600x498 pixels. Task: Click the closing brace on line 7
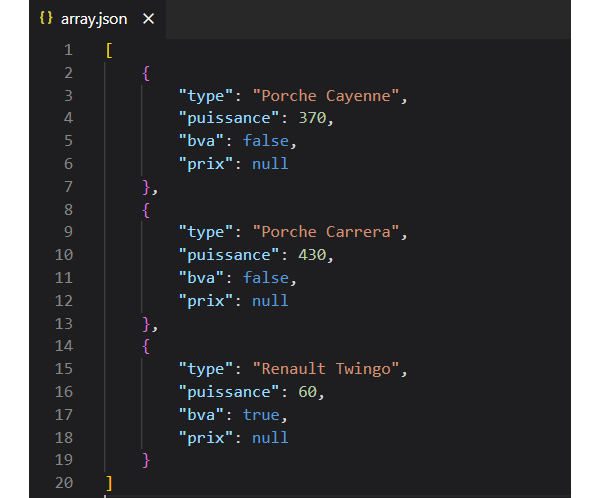pos(146,187)
